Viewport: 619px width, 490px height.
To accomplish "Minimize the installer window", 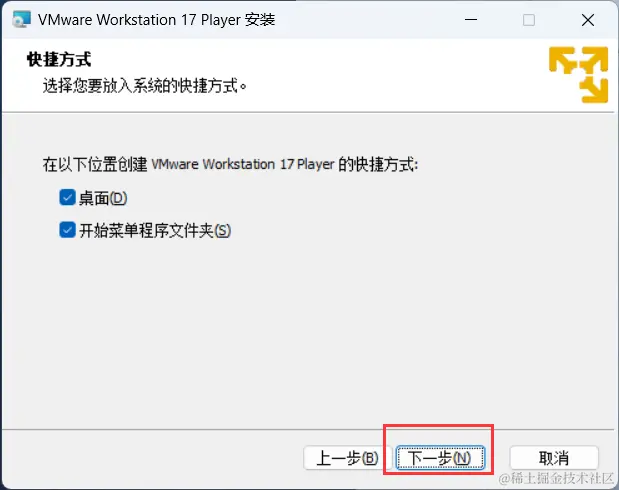I will click(x=471, y=20).
